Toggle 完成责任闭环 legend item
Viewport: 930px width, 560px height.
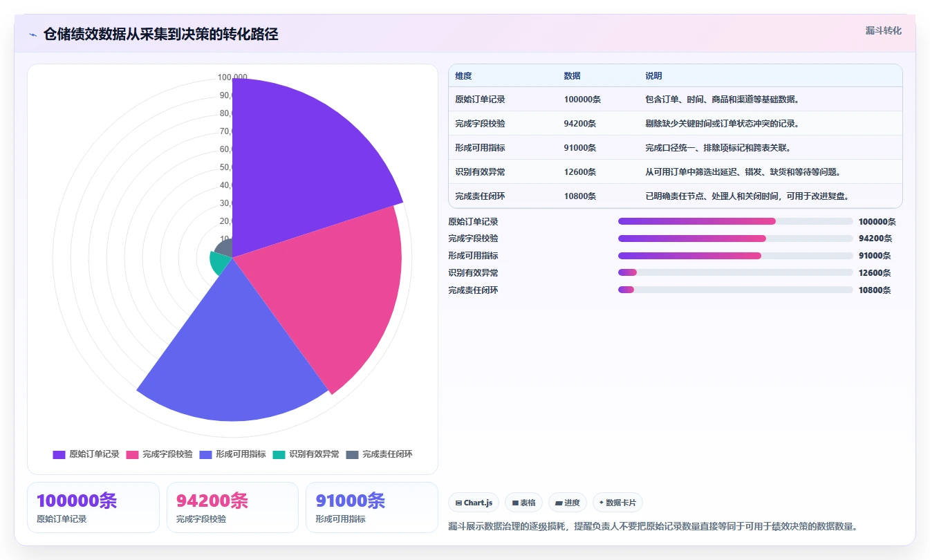click(x=379, y=454)
